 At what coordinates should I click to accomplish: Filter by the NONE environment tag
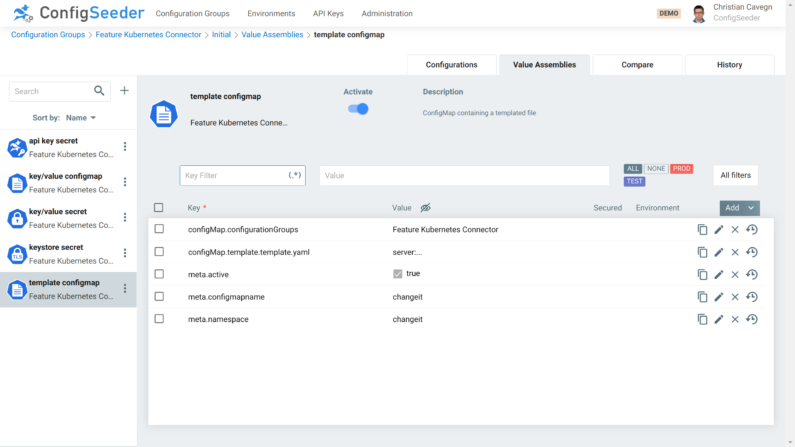tap(656, 169)
